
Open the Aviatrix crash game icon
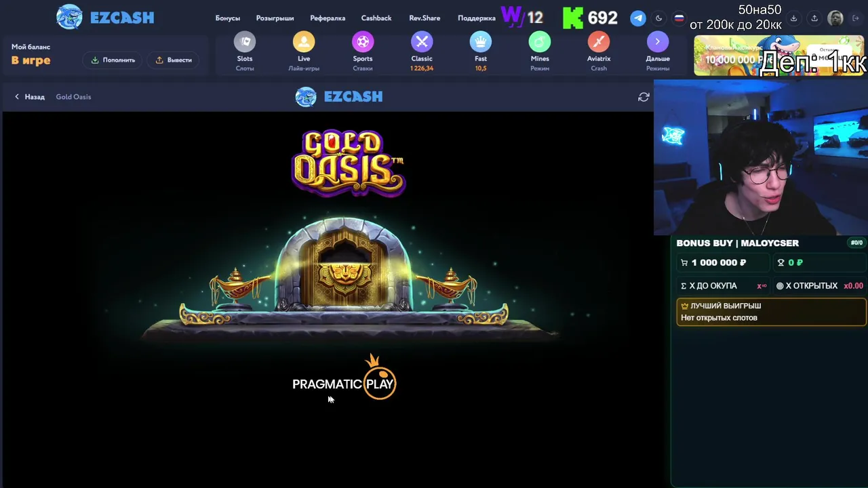click(599, 42)
